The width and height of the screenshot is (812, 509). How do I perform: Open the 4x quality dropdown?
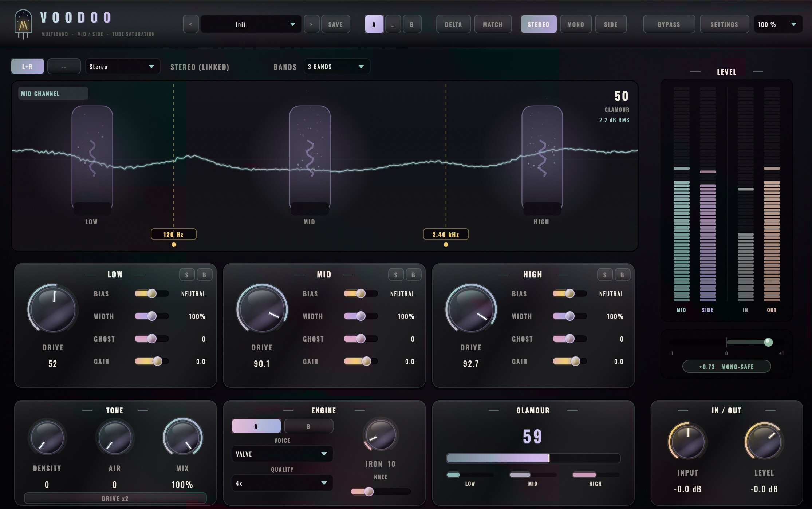[x=282, y=483]
